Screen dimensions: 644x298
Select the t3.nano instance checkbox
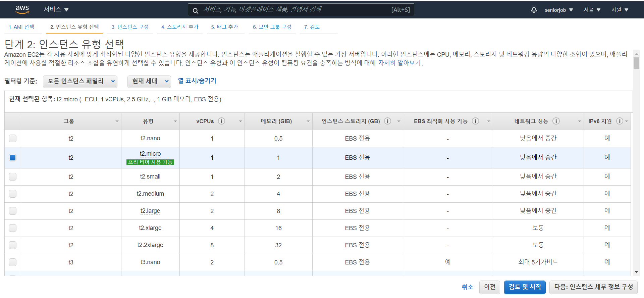pyautogui.click(x=12, y=262)
